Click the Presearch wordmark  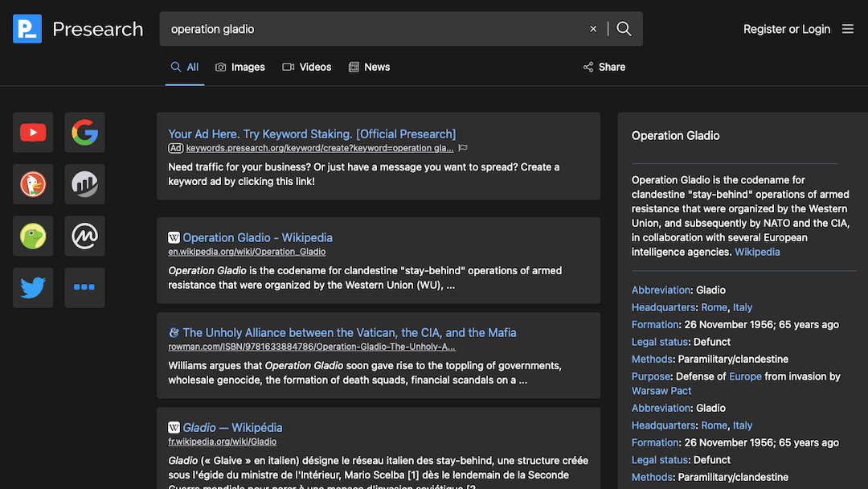point(98,29)
